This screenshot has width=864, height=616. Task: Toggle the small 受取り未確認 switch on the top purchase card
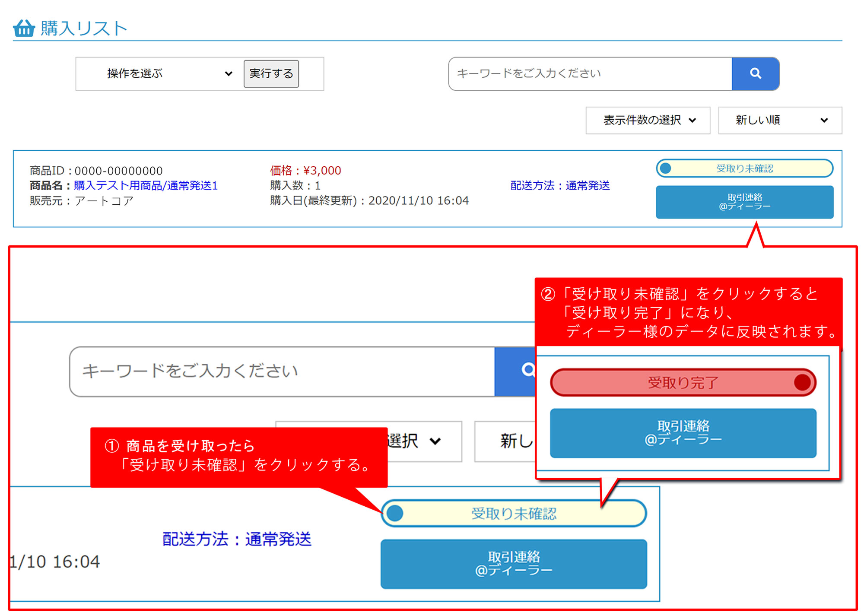pos(744,168)
